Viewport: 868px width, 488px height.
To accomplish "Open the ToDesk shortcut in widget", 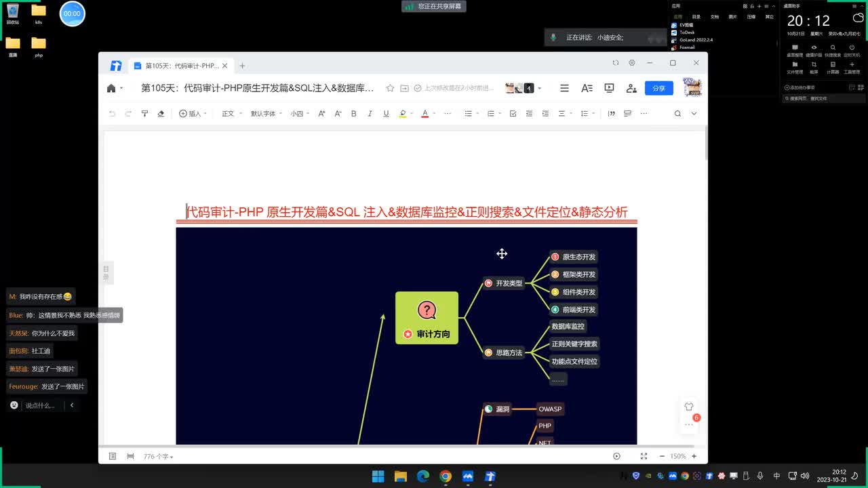I will pos(683,33).
